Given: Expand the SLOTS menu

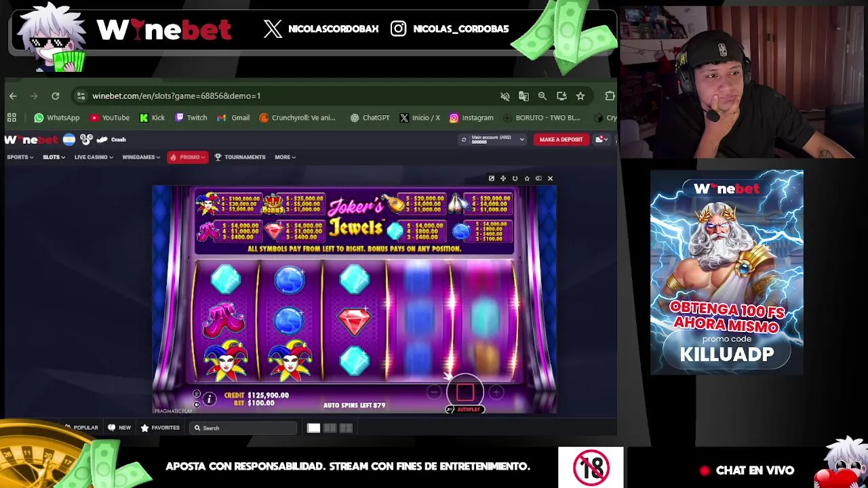Looking at the screenshot, I should pyautogui.click(x=54, y=157).
